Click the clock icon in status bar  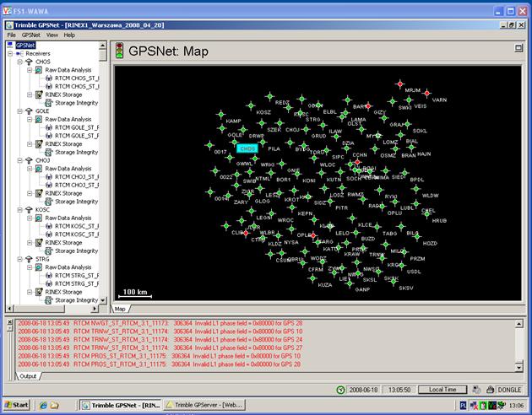(x=340, y=390)
